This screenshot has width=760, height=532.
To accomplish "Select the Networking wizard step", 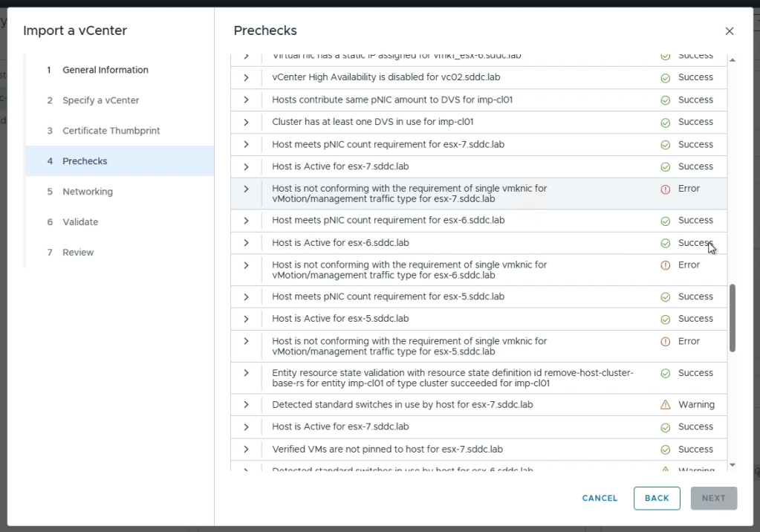I will [x=88, y=192].
